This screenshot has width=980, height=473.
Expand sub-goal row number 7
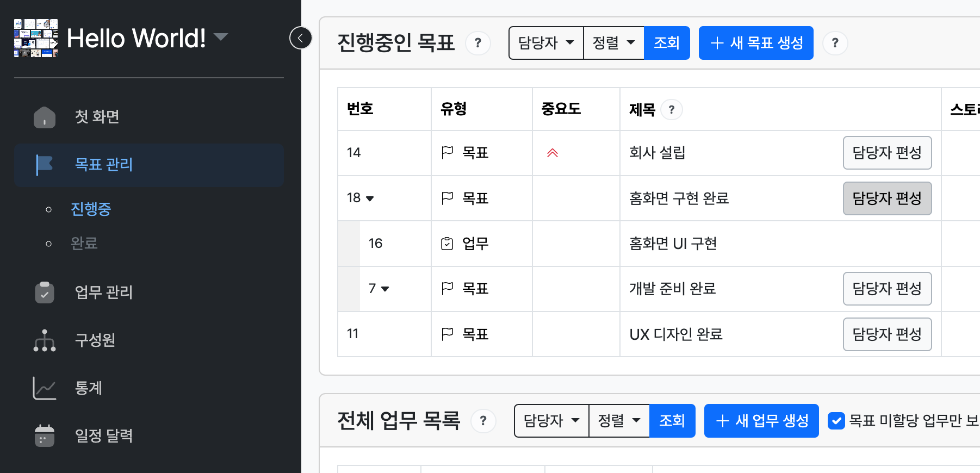(385, 289)
